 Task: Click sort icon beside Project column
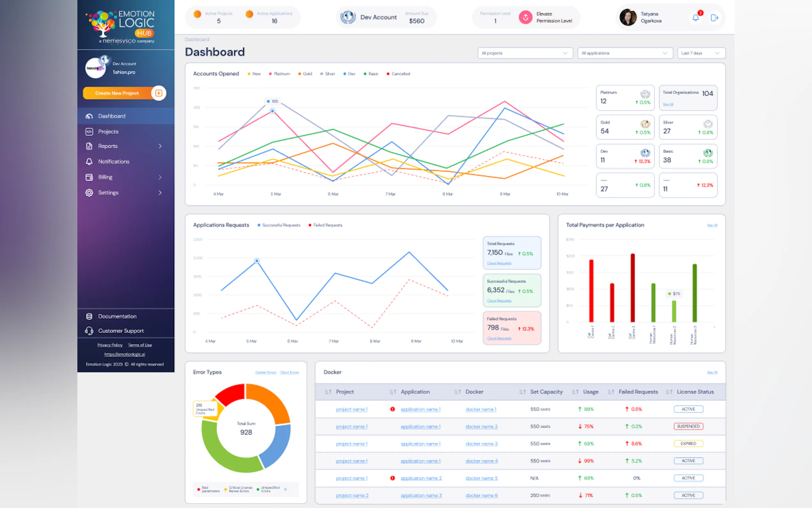click(328, 392)
